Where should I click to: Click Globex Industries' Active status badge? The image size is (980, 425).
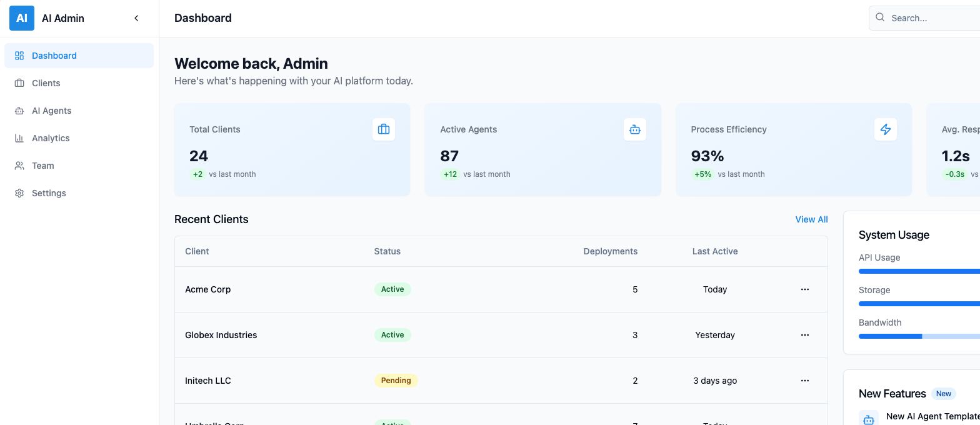(x=392, y=335)
